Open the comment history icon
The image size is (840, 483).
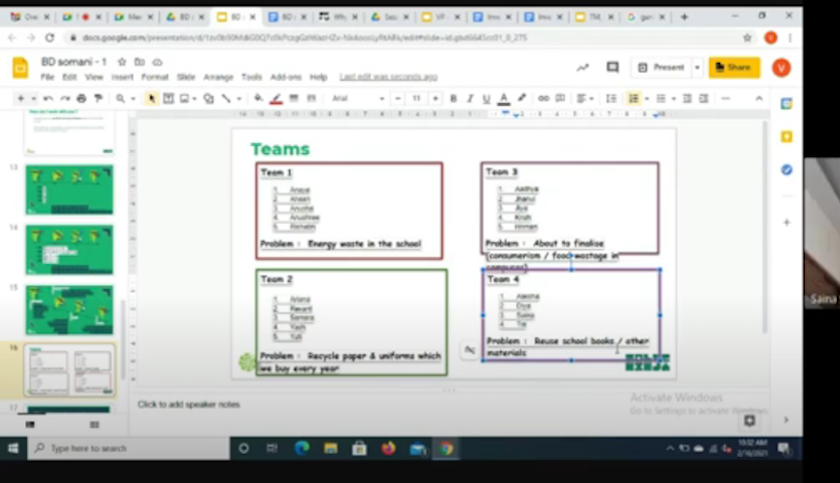(613, 67)
